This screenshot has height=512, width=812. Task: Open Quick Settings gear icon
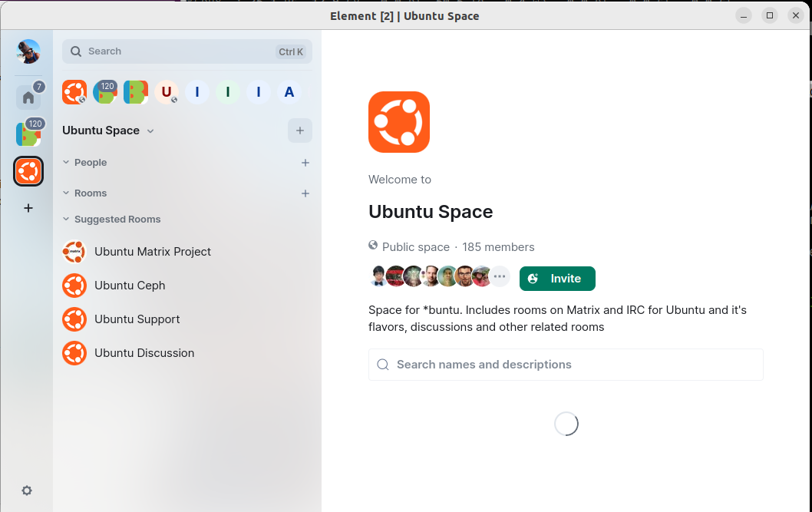(x=27, y=491)
